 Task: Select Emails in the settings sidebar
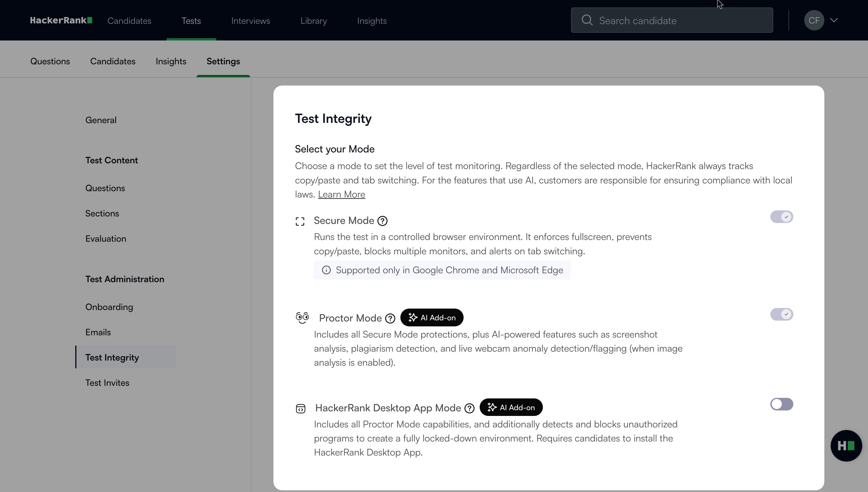98,332
